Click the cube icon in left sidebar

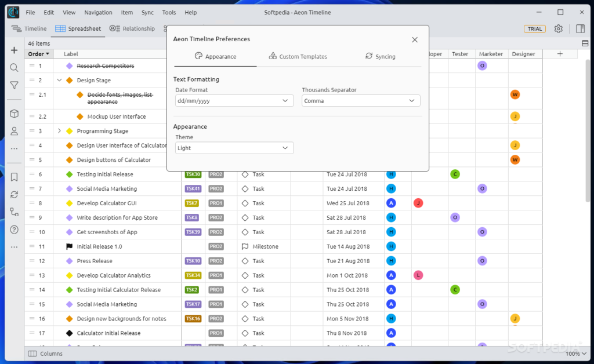(x=14, y=114)
